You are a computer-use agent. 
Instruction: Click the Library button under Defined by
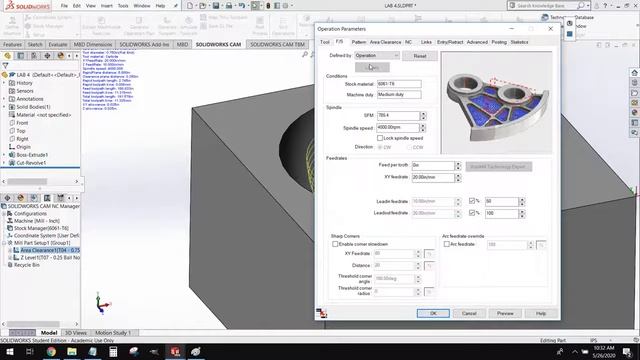(372, 67)
